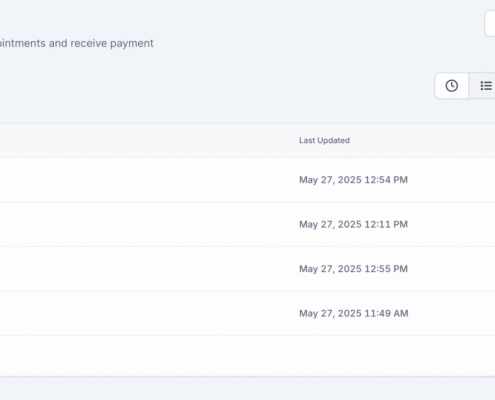Select the May 27, 2025 11:49 AM timestamp
495x400 pixels.
[x=354, y=313]
